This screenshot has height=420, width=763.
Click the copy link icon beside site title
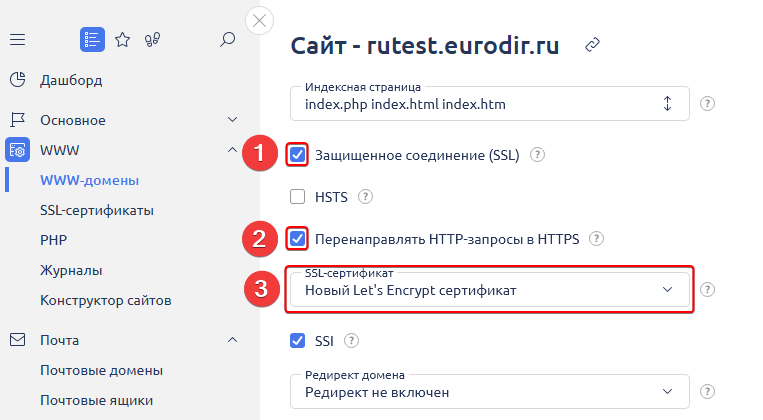point(592,45)
